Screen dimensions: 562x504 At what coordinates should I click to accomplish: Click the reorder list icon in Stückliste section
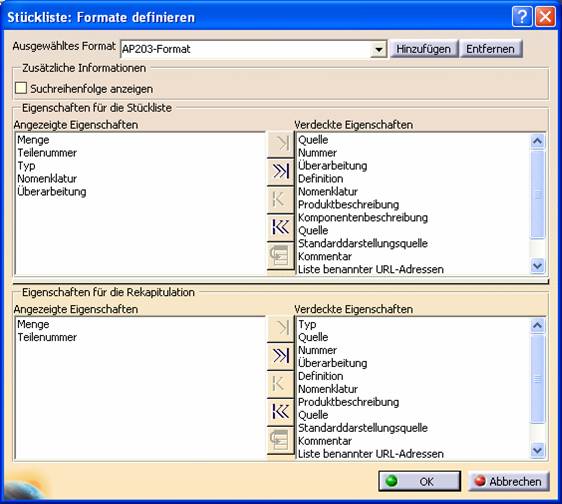(x=280, y=256)
